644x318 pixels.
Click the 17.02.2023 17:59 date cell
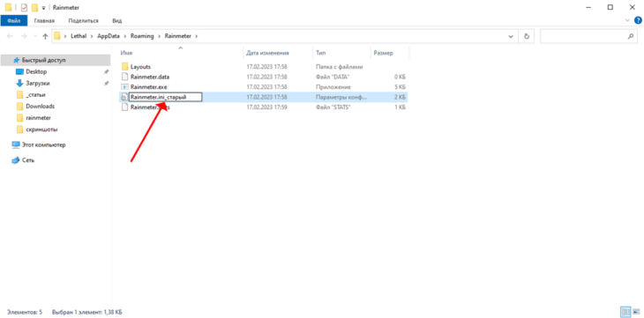point(266,107)
